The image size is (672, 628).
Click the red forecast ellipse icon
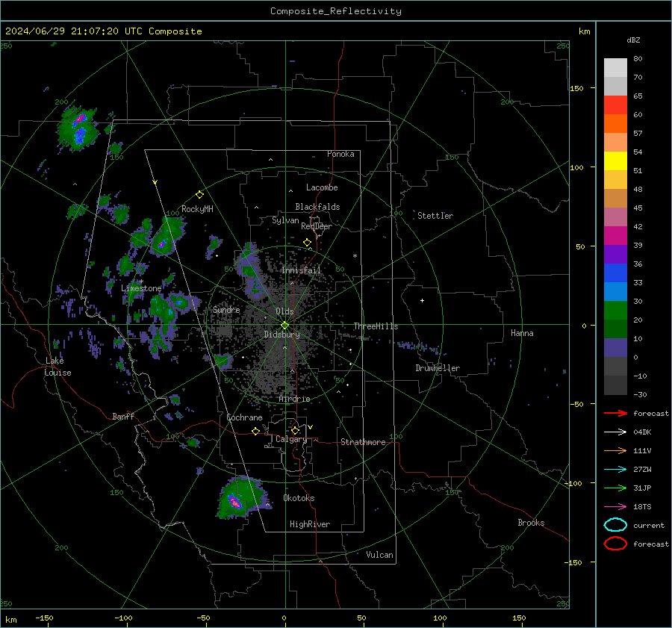(615, 544)
